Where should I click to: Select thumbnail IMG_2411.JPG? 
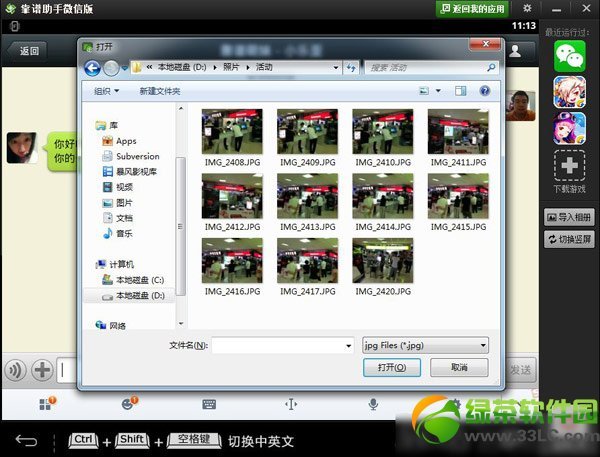click(x=458, y=138)
